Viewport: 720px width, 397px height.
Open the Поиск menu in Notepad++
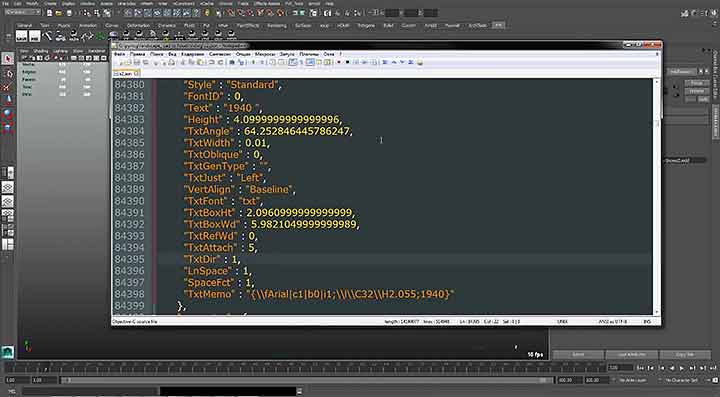tap(157, 54)
